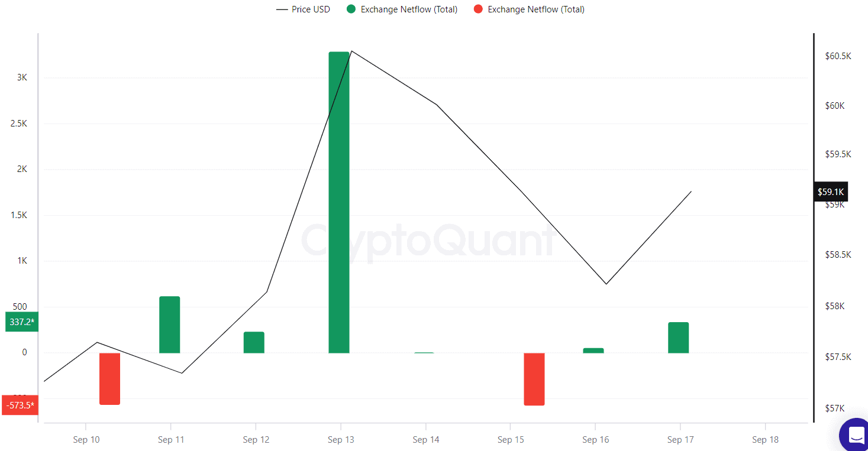Click the black line legend marker
The image size is (868, 451).
coord(282,9)
